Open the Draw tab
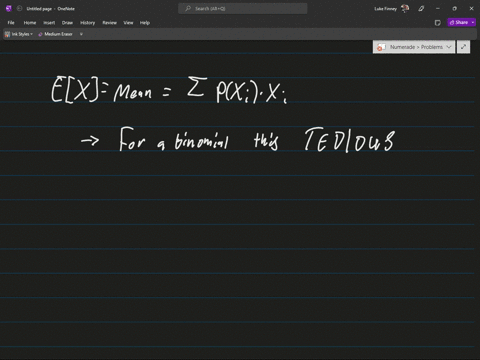The image size is (480, 360). click(67, 23)
